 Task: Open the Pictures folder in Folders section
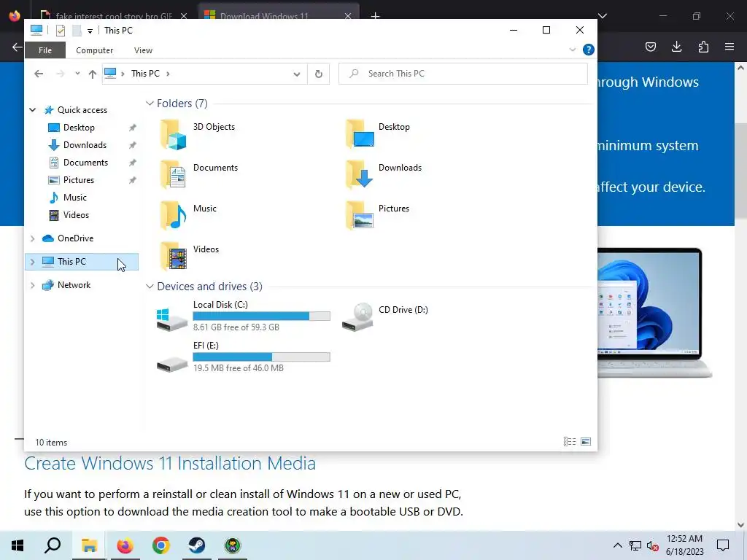[x=377, y=216]
